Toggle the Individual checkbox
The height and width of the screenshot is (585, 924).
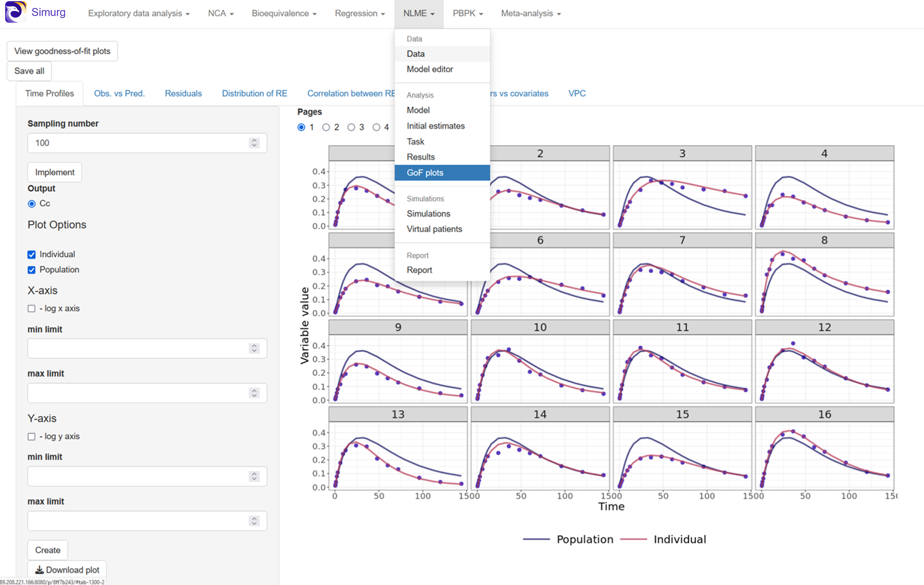(31, 255)
